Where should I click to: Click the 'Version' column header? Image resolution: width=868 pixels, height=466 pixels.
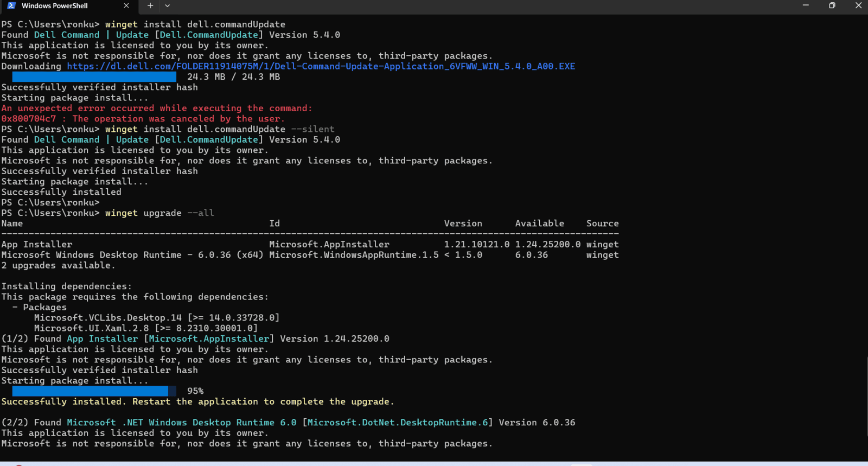click(463, 224)
